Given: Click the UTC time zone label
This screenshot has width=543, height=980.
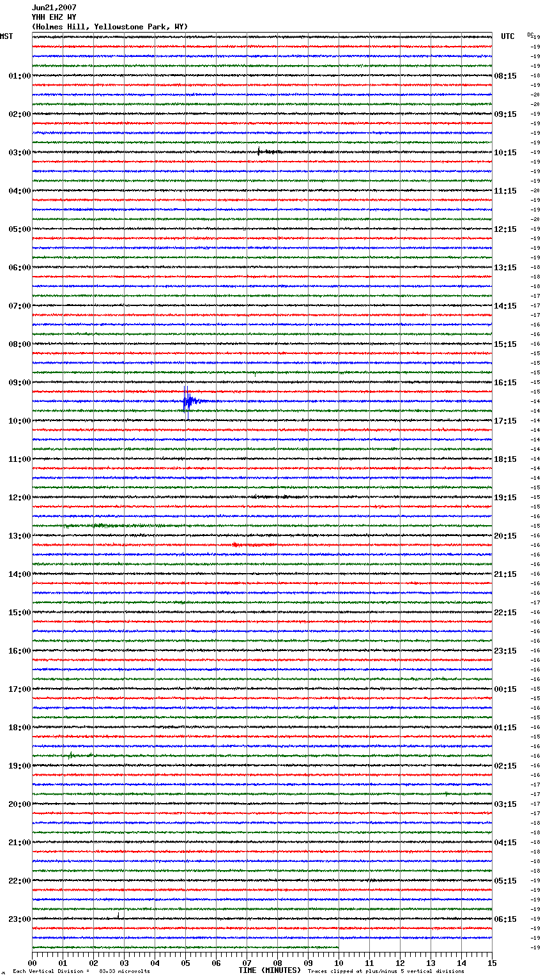Looking at the screenshot, I should (x=508, y=36).
